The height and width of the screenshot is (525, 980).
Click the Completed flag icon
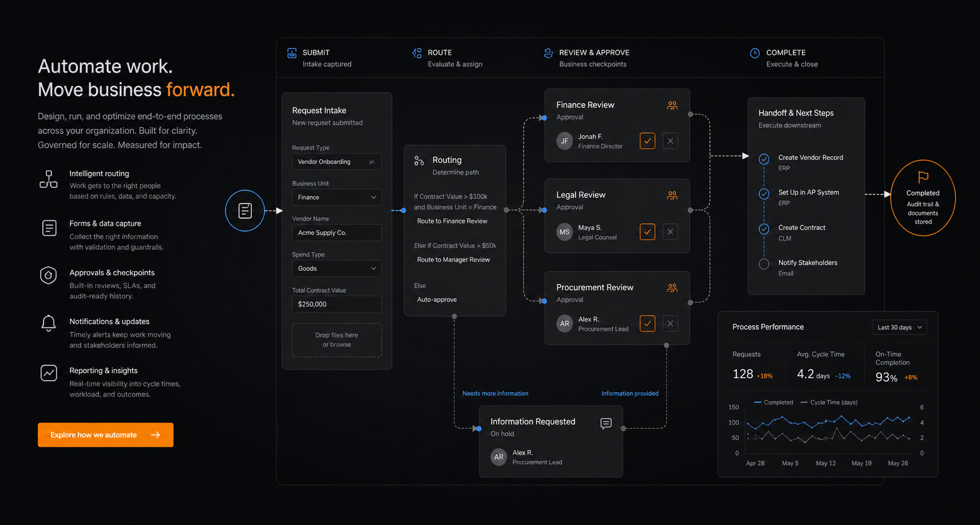coord(923,177)
